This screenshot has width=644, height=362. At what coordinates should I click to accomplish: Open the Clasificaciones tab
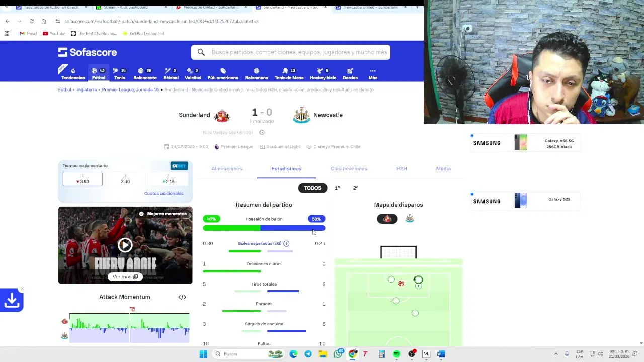tap(349, 169)
